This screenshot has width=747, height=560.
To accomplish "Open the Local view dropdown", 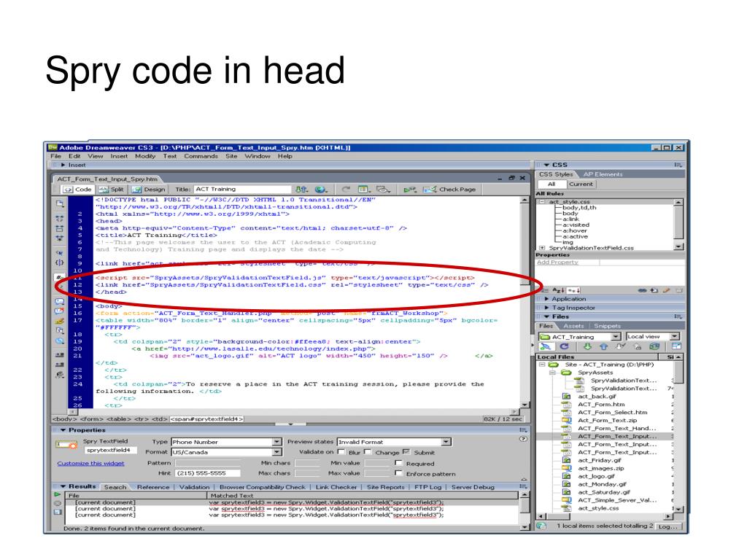I will 652,337.
